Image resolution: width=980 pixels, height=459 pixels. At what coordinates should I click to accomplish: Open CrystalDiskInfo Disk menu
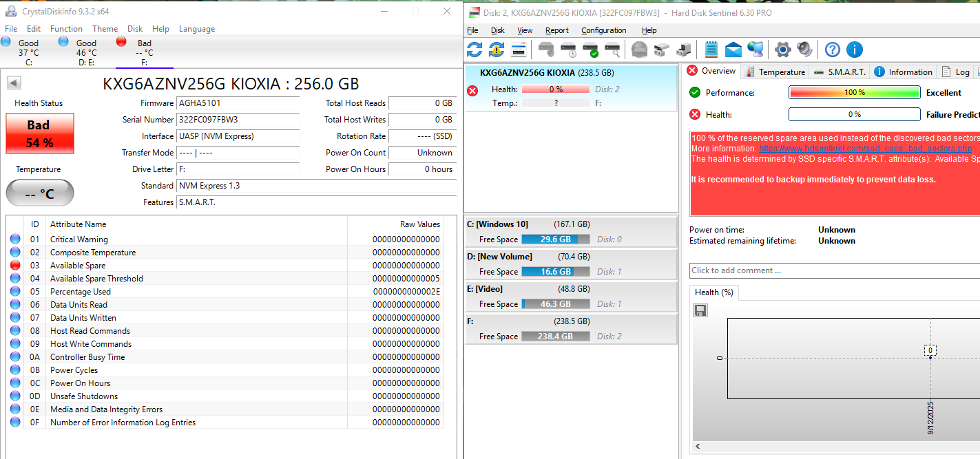[135, 29]
